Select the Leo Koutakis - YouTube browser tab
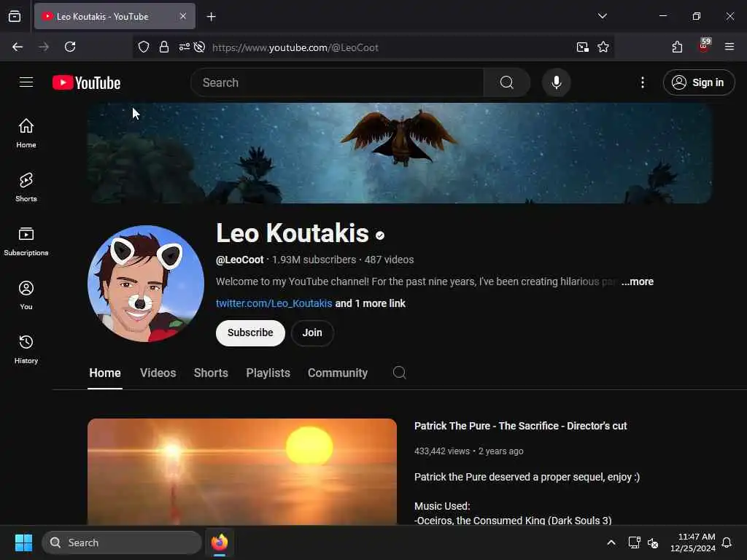747x560 pixels. [115, 16]
